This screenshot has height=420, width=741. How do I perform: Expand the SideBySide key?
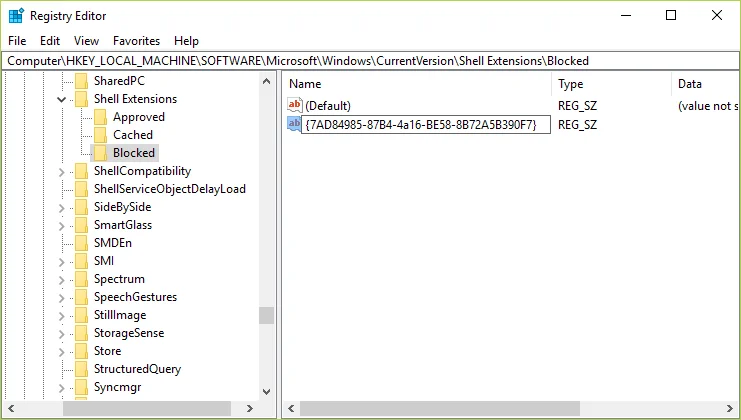(x=61, y=208)
